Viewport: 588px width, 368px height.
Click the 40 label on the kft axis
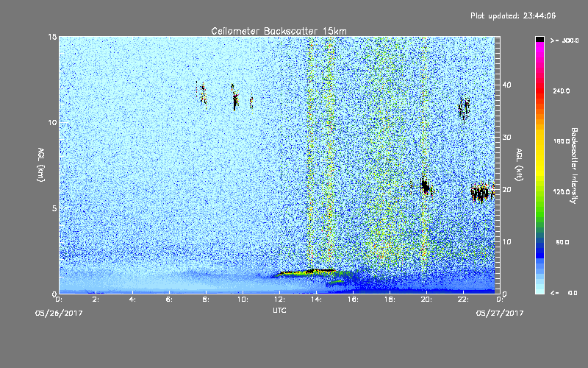(x=506, y=85)
